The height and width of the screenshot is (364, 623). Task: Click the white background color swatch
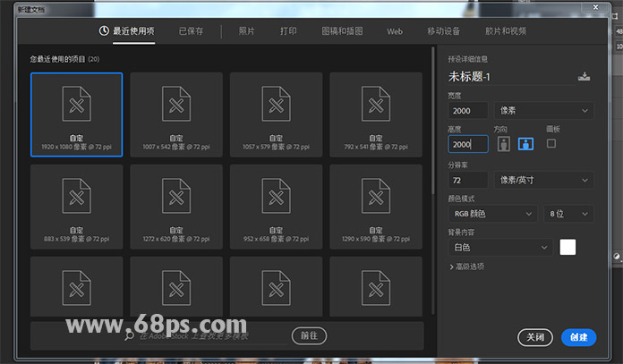point(568,247)
